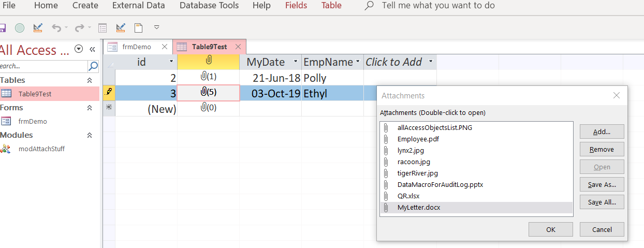Image resolution: width=644 pixels, height=248 pixels.
Task: Click the new record asterisk selector
Action: (x=109, y=109)
